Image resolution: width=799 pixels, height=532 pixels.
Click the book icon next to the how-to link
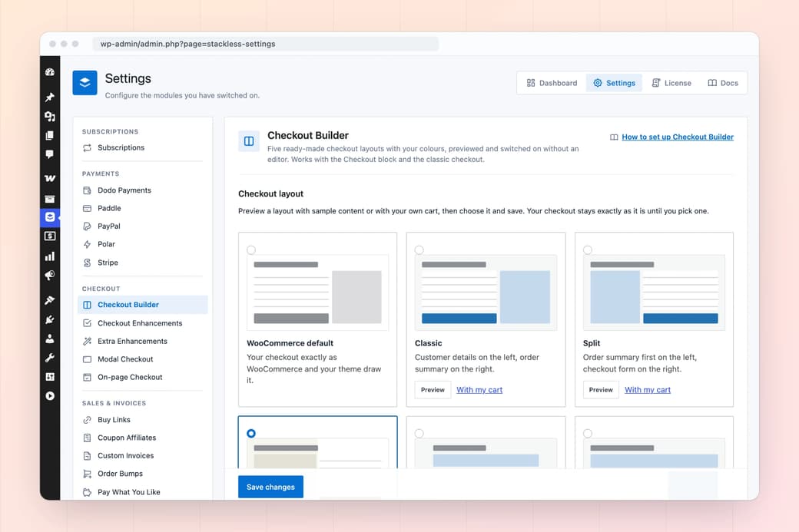[x=614, y=137]
